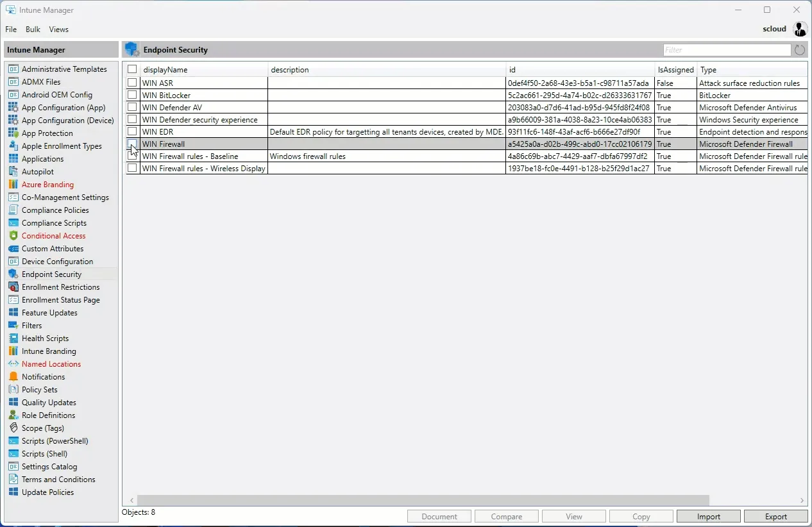This screenshot has width=812, height=527.
Task: Click the Android OEM Config icon
Action: pos(13,95)
